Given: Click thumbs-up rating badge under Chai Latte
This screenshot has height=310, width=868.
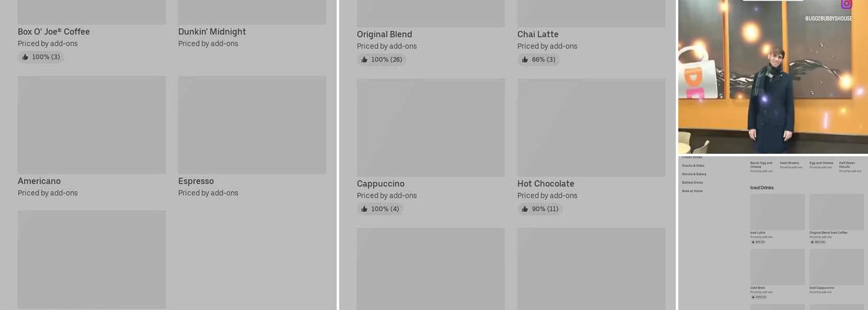Looking at the screenshot, I should click(538, 60).
